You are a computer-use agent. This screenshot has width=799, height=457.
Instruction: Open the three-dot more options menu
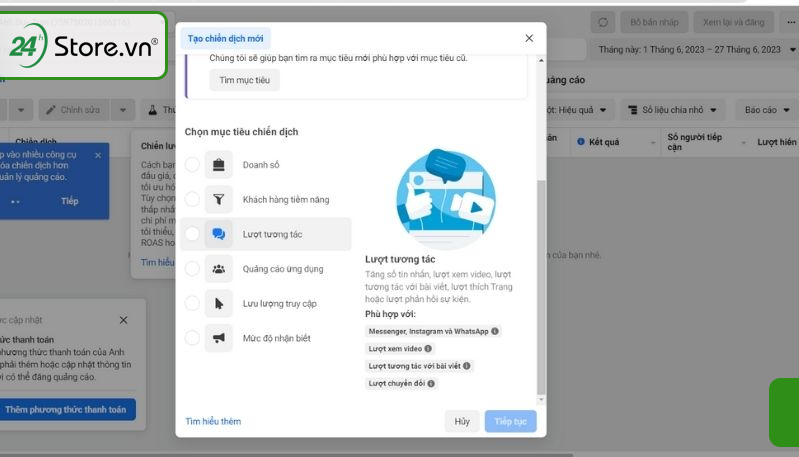(x=790, y=22)
